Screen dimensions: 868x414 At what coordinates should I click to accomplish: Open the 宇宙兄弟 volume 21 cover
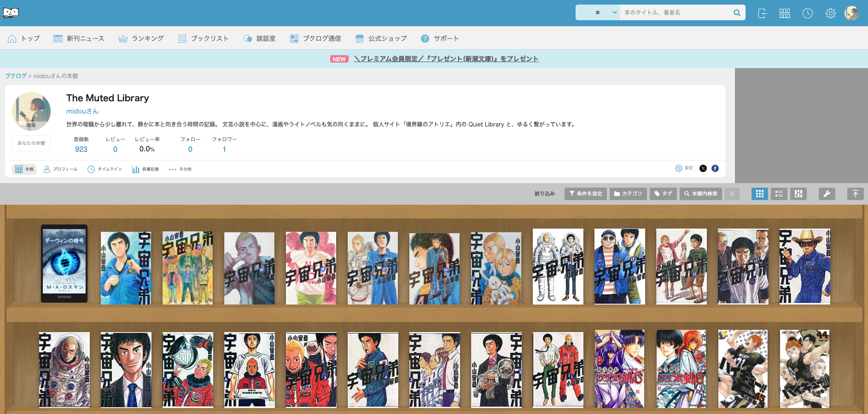(126, 268)
